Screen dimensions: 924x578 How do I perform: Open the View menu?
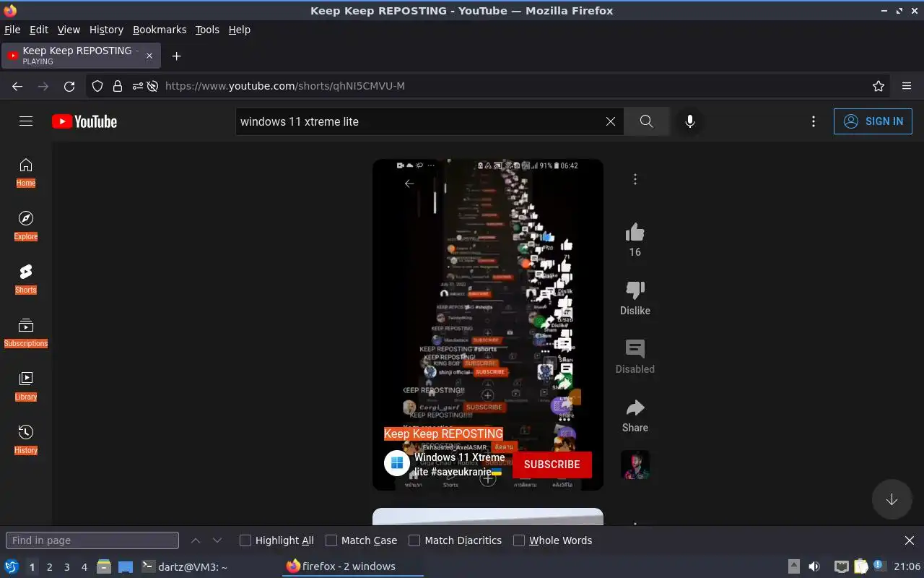click(69, 30)
